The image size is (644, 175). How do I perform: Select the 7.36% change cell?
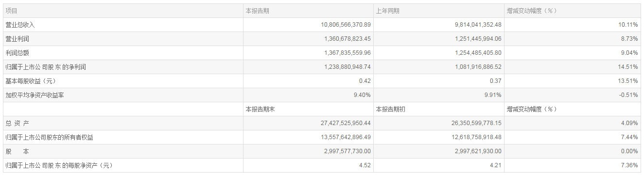click(629, 165)
